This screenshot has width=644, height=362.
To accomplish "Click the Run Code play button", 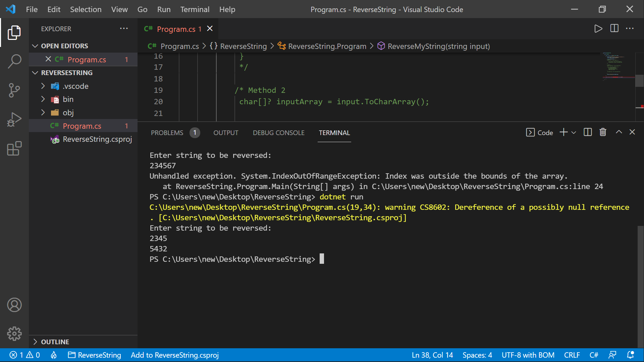I will pos(598,29).
